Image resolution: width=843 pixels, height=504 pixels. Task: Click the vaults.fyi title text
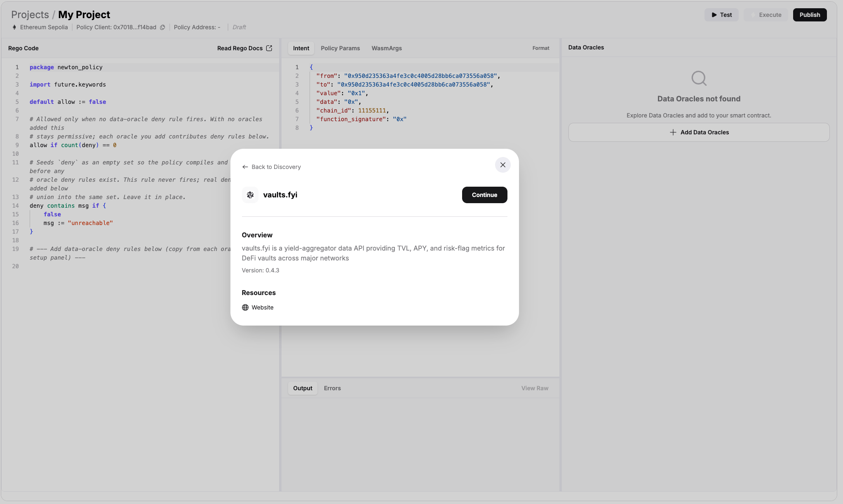point(280,195)
